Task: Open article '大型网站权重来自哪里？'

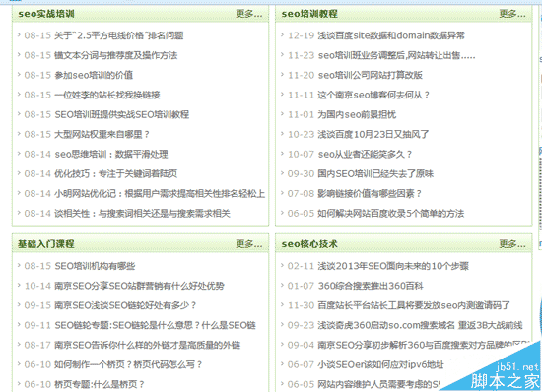Action: [102, 134]
